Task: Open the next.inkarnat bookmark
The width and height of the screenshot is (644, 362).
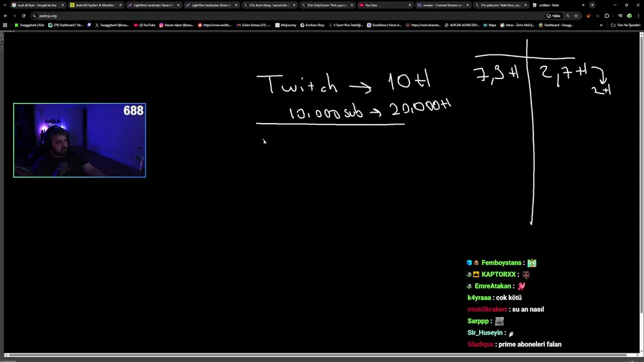Action: [423, 25]
